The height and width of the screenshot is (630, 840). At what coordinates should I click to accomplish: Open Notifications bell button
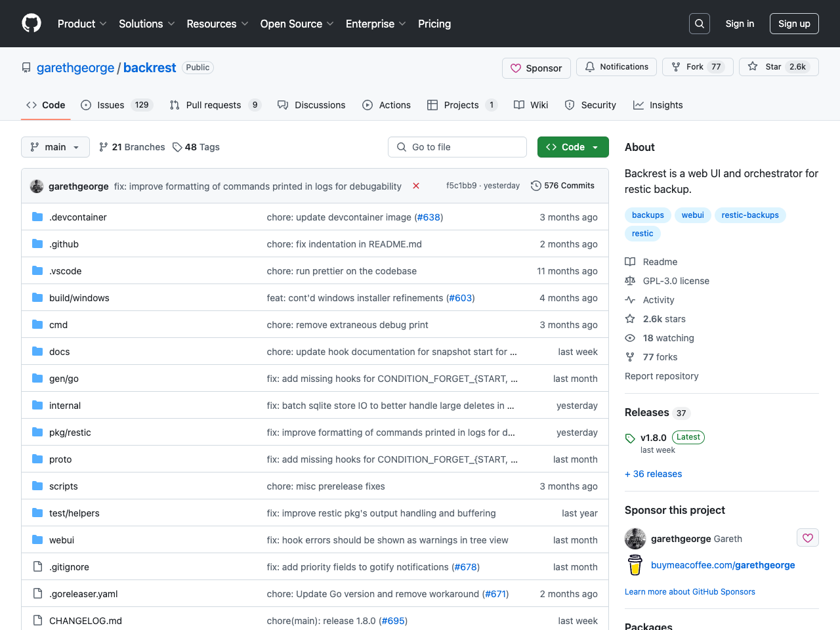[616, 67]
